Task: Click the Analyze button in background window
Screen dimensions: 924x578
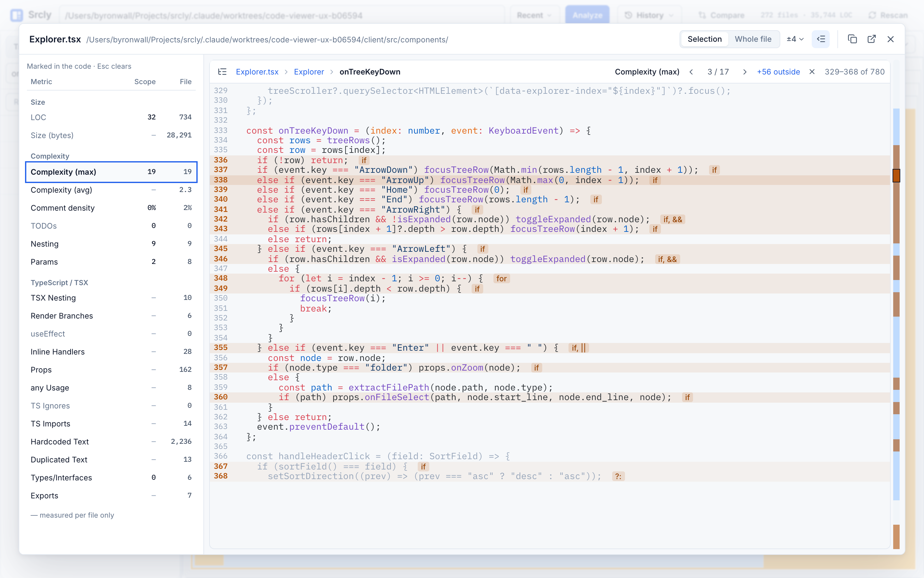Action: point(587,15)
